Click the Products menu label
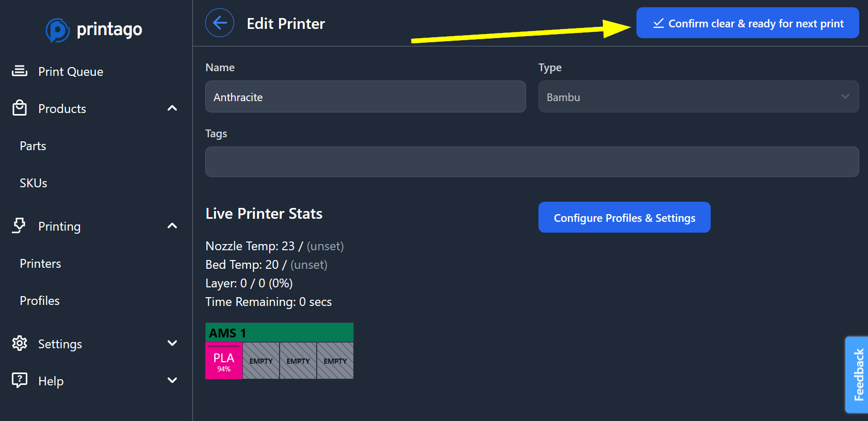868x421 pixels. click(x=62, y=109)
